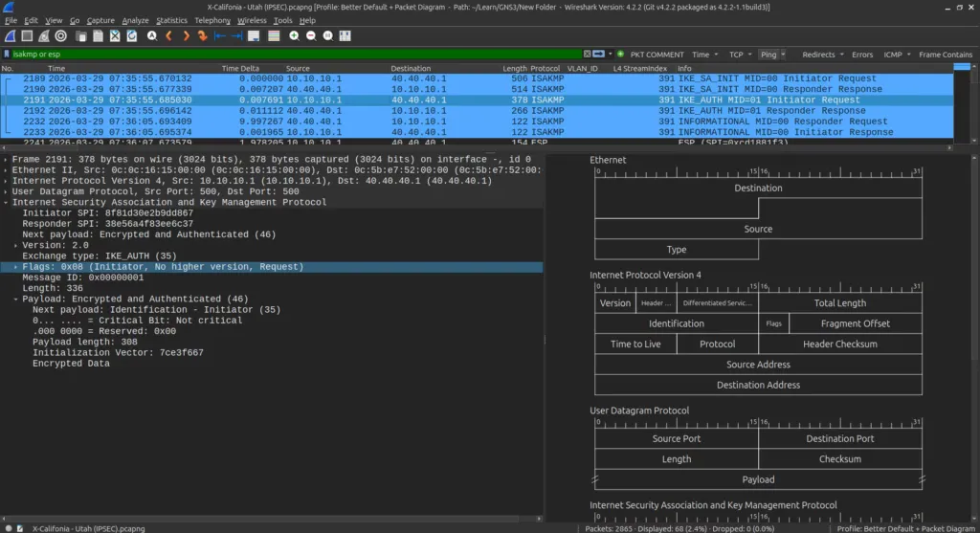Click Header Checksum in IPv4 diagram
980x533 pixels.
840,344
